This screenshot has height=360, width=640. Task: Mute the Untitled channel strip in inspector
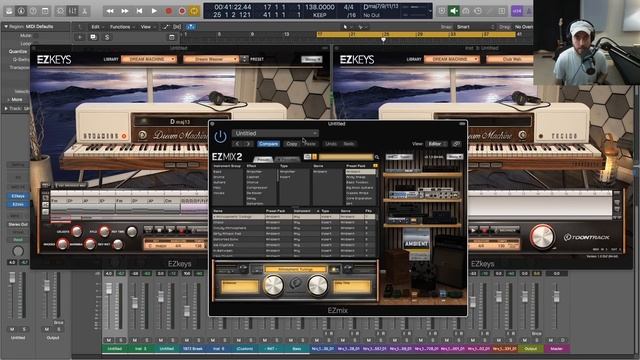12,329
